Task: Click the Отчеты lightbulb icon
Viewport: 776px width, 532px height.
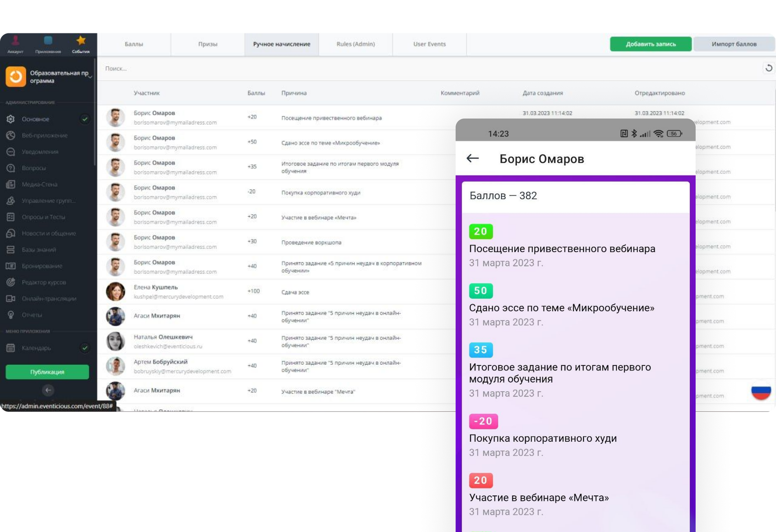Action: pyautogui.click(x=10, y=315)
